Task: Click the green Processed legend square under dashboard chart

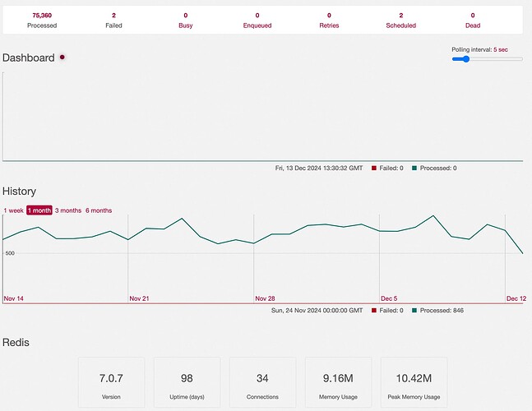Action: coord(414,168)
